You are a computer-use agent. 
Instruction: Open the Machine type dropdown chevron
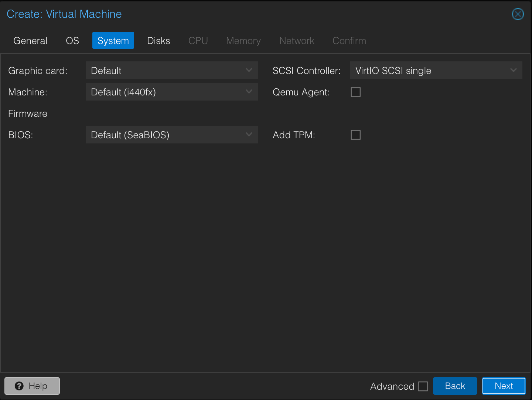pos(249,92)
